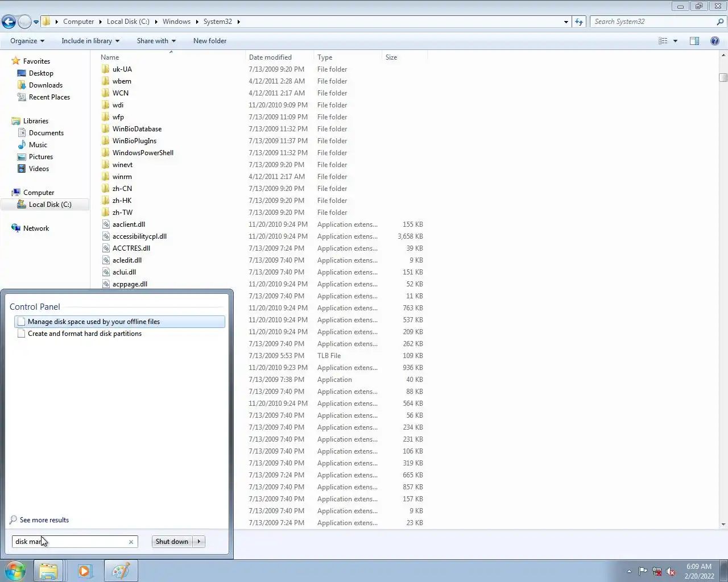
Task: Click the Favorites star icon
Action: (16, 61)
